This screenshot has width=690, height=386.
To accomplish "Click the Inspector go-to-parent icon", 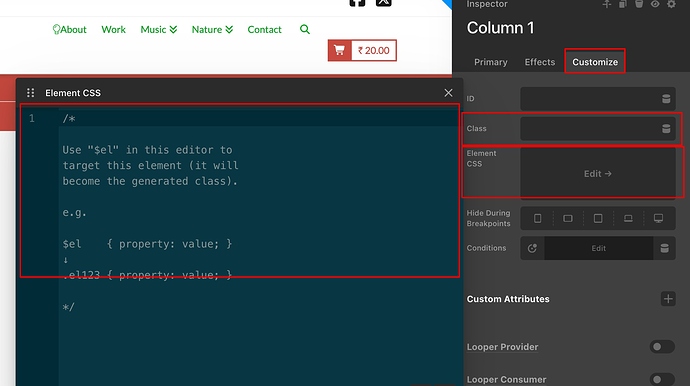I will 607,4.
